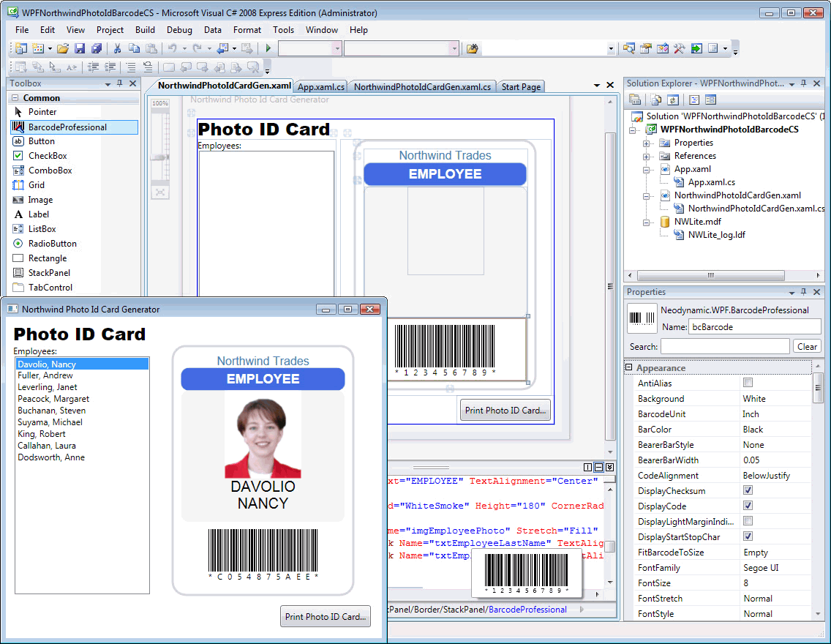Click the split view vertical icon in designer
Image resolution: width=831 pixels, height=644 pixels.
tap(587, 467)
